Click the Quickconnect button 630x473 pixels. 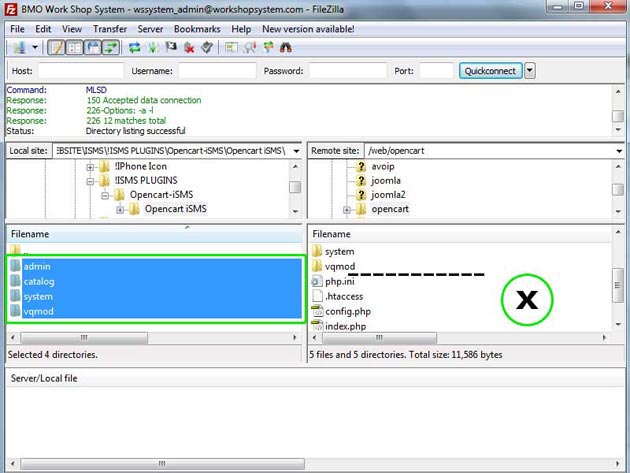[490, 71]
